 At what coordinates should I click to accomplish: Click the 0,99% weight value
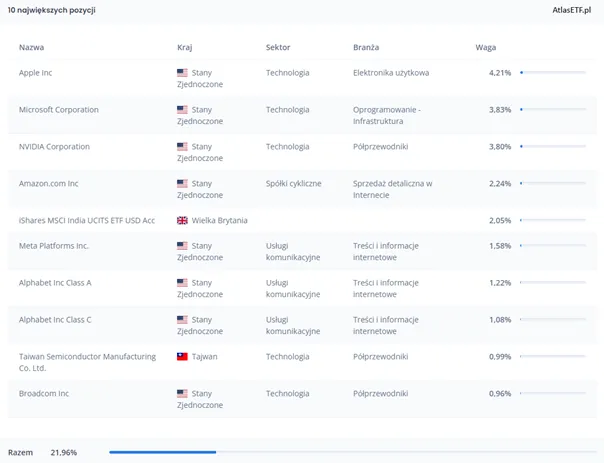click(x=500, y=357)
